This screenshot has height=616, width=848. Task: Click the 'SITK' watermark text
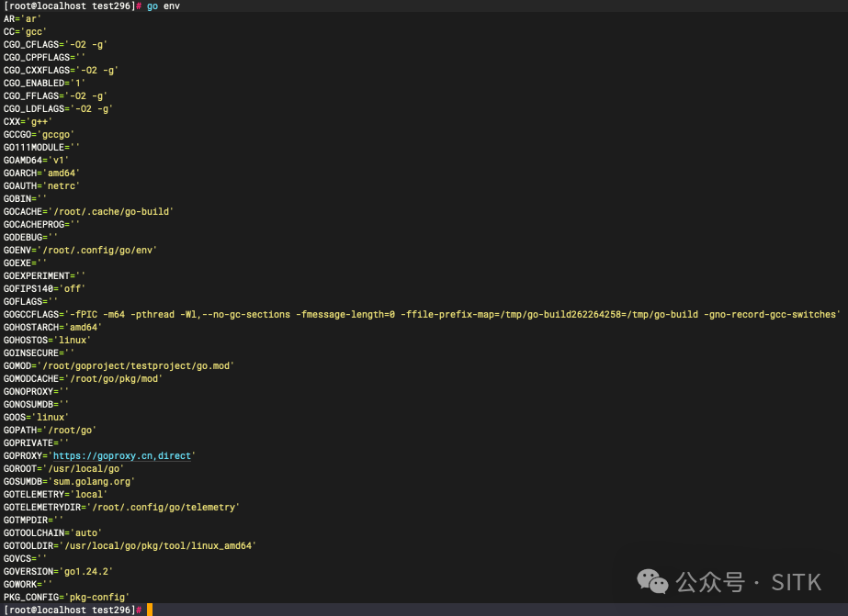(797, 582)
